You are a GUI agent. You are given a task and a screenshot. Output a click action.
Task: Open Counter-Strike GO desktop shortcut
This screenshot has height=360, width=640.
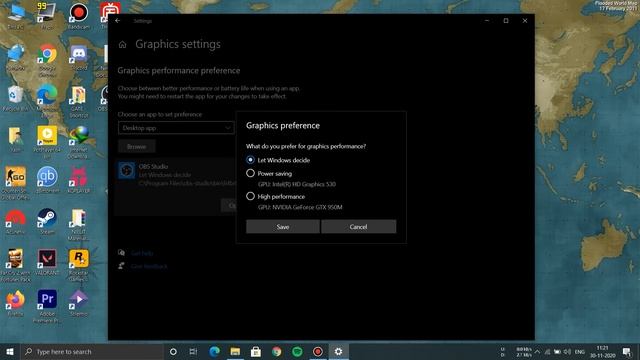point(15,182)
